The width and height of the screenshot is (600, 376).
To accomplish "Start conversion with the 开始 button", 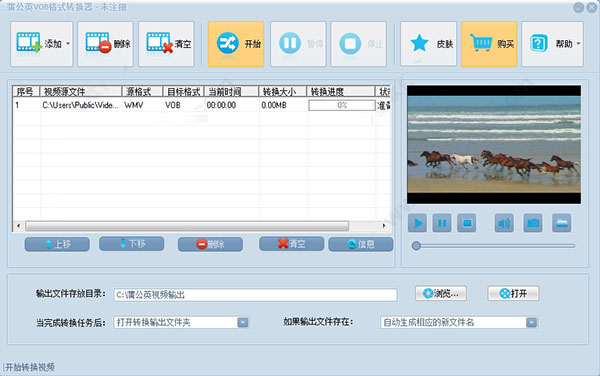I will tap(236, 44).
